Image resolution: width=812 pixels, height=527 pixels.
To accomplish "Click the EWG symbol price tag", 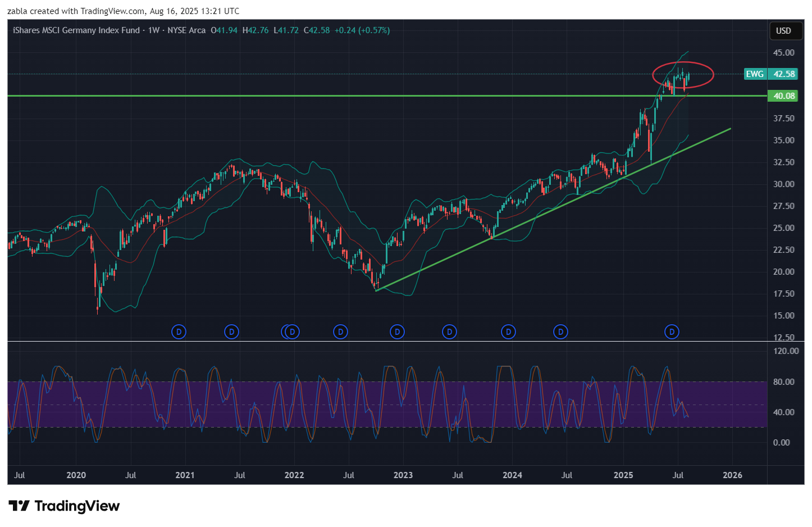I will (x=755, y=74).
